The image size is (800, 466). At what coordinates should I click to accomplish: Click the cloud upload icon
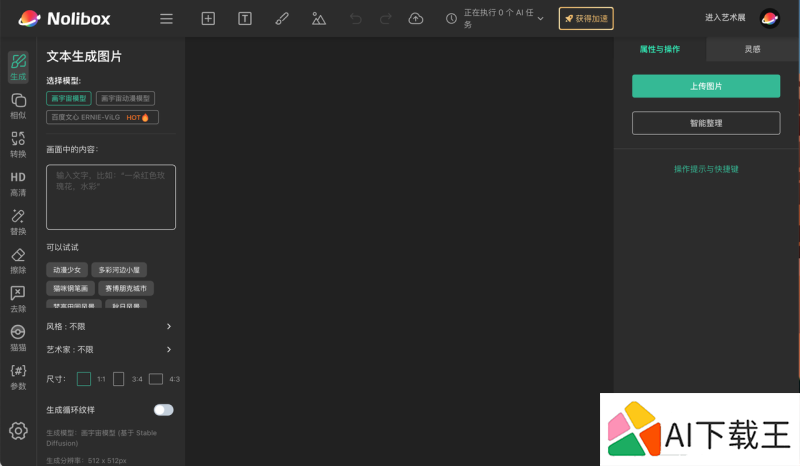[416, 18]
